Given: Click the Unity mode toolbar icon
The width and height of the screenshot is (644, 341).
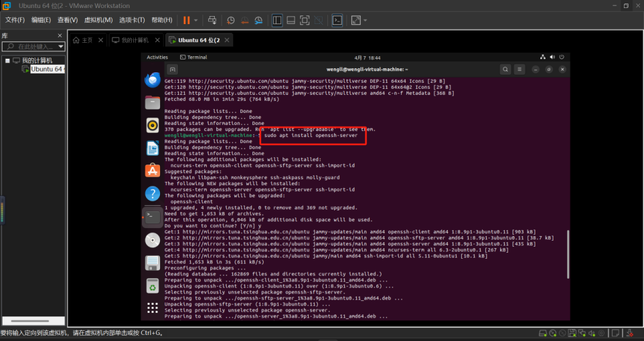Looking at the screenshot, I should [318, 20].
